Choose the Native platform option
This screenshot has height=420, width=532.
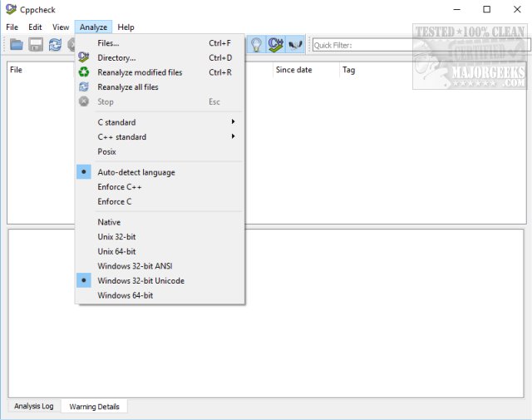[x=160, y=222]
